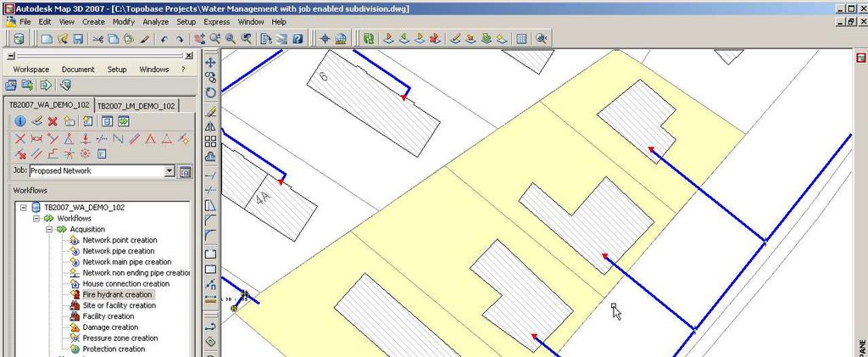
Task: Click the job manager icon beside Job dropdown
Action: pos(185,171)
